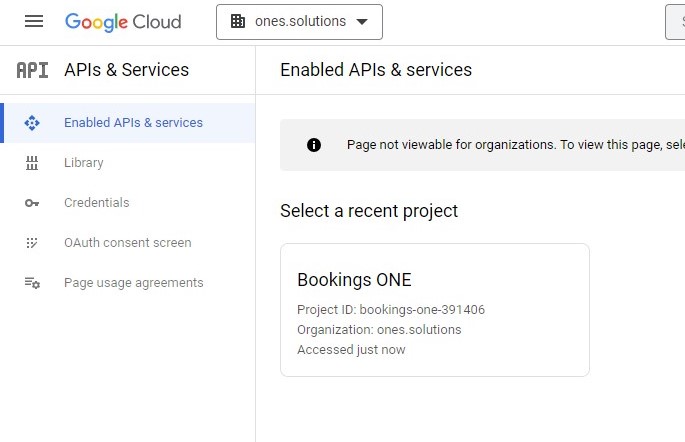Click the API icon in sidebar header

[x=32, y=70]
